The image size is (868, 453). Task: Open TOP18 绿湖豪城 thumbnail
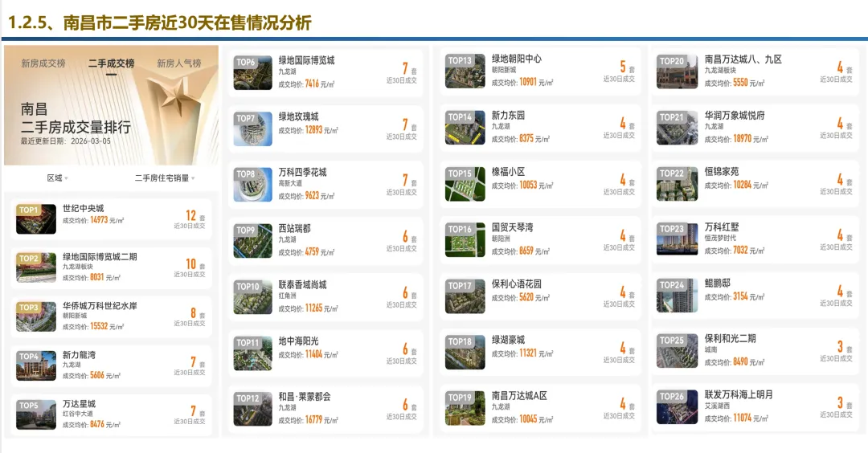click(465, 353)
